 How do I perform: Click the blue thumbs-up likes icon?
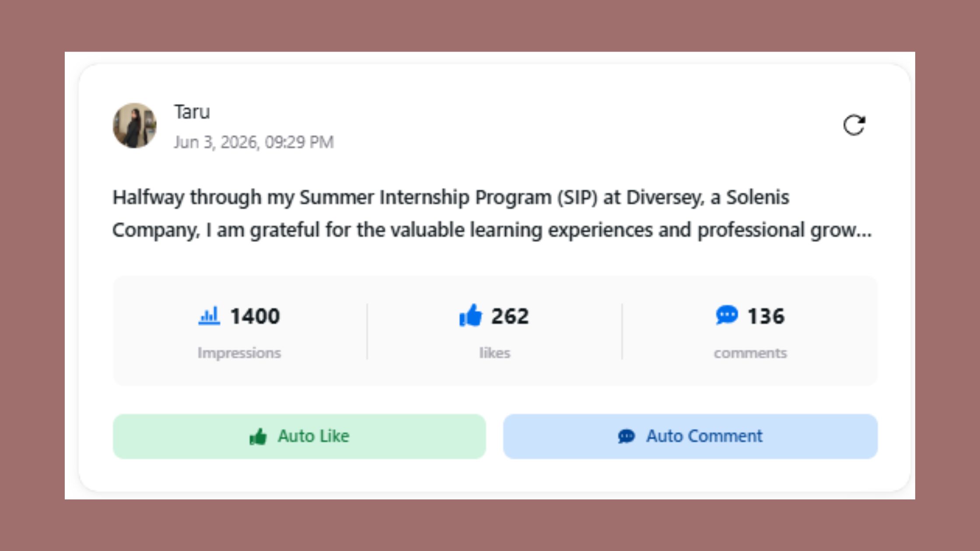coord(470,315)
